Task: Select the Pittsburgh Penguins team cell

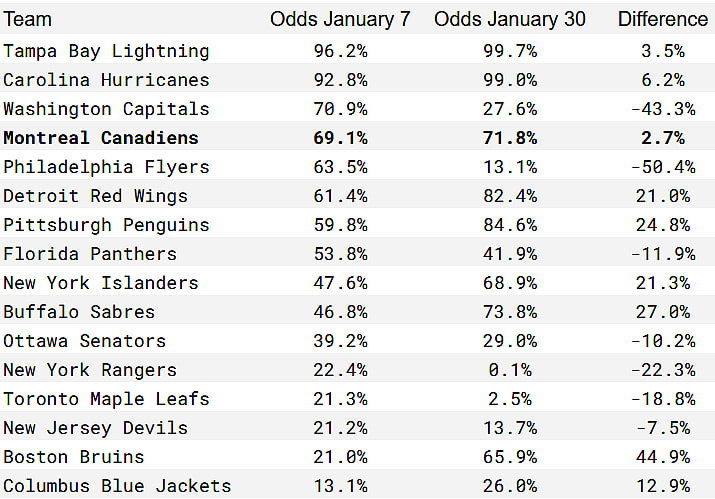Action: pyautogui.click(x=106, y=225)
